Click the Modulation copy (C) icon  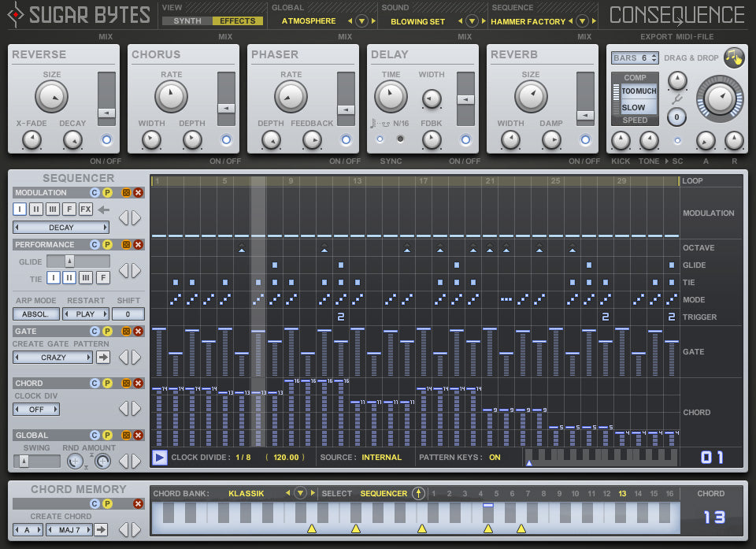(x=94, y=193)
